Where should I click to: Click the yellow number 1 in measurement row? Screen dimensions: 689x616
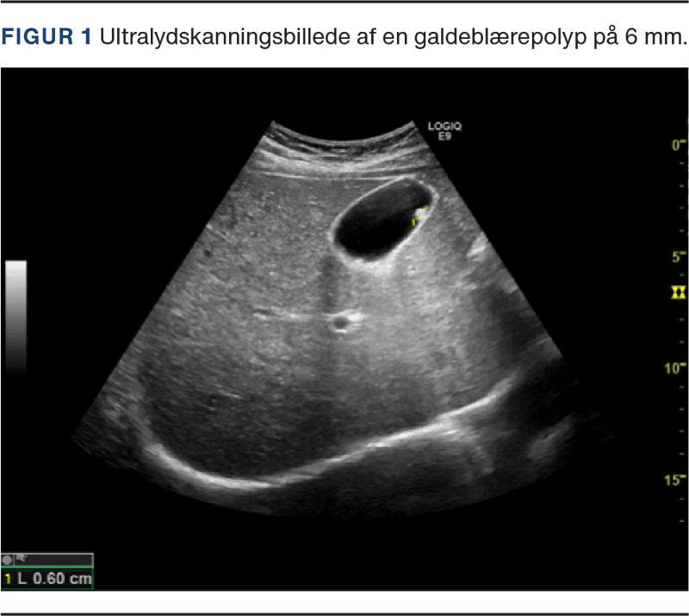(9, 579)
